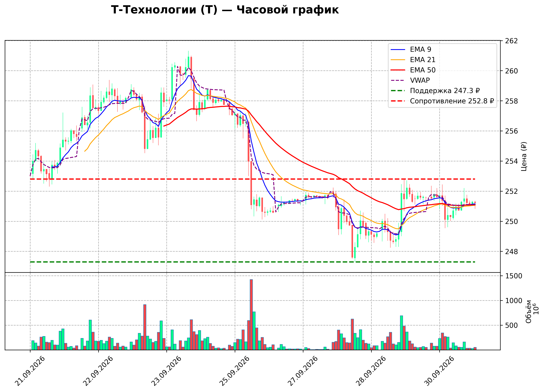Click the date label '23.09.2026'
This screenshot has height=392, width=545.
pyautogui.click(x=166, y=371)
